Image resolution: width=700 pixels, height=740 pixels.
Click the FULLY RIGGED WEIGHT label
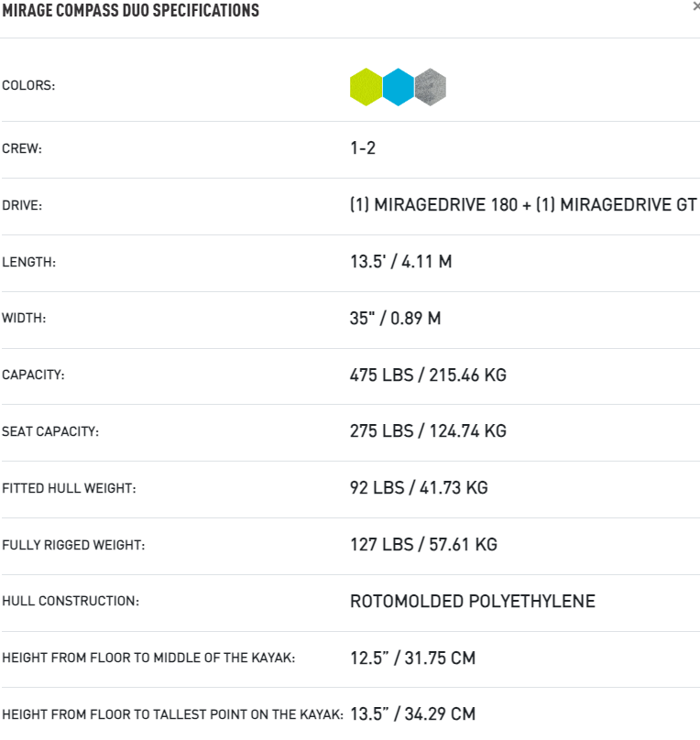point(73,545)
